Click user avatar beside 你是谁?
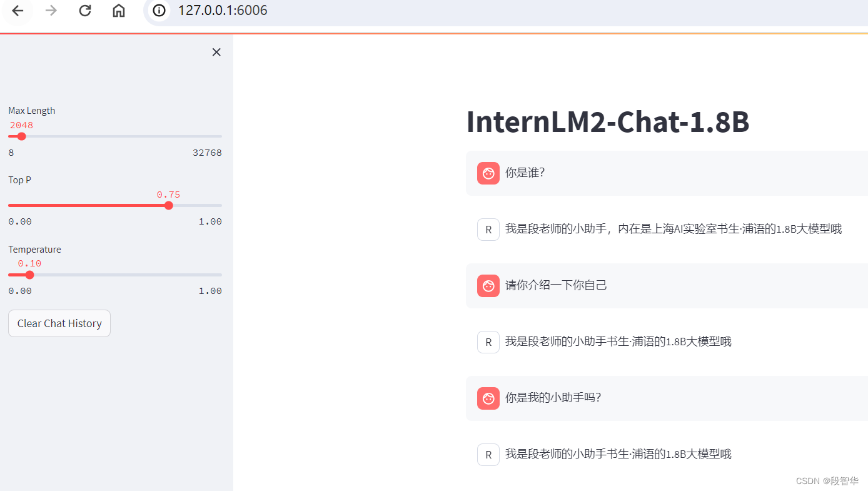The height and width of the screenshot is (491, 868). (x=488, y=173)
